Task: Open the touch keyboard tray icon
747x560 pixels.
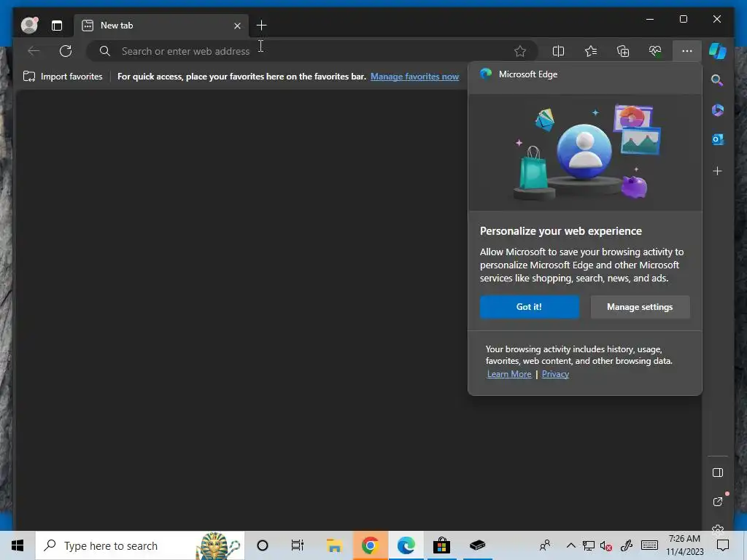Action: (649, 545)
